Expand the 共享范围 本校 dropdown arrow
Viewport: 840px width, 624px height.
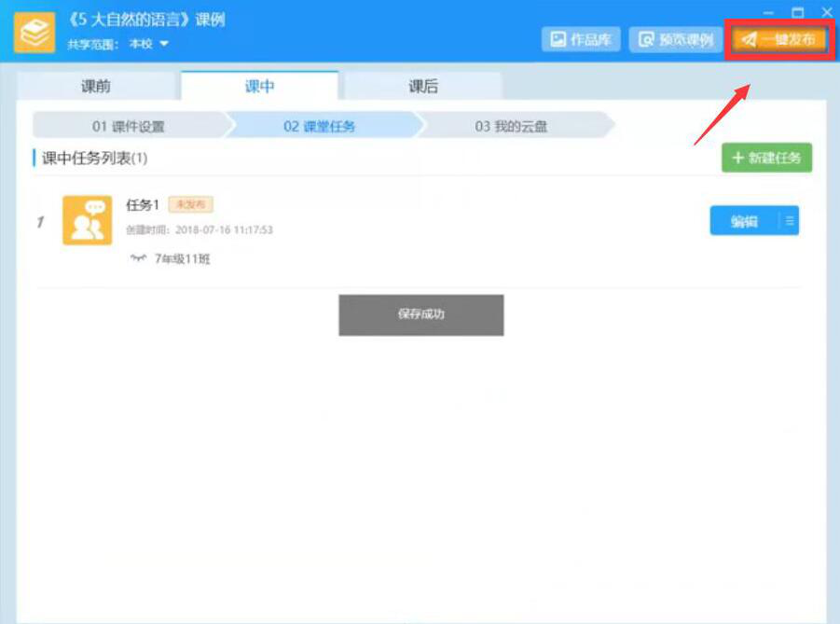coord(164,44)
